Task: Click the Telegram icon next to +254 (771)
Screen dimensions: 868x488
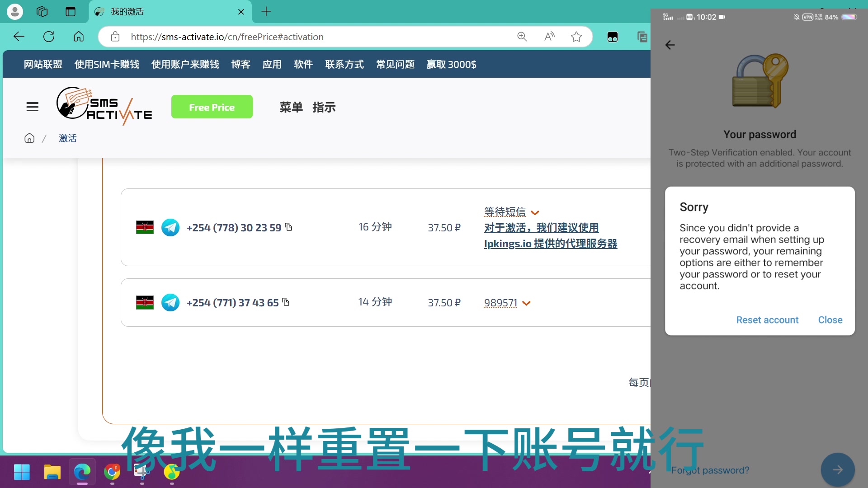Action: coord(170,303)
